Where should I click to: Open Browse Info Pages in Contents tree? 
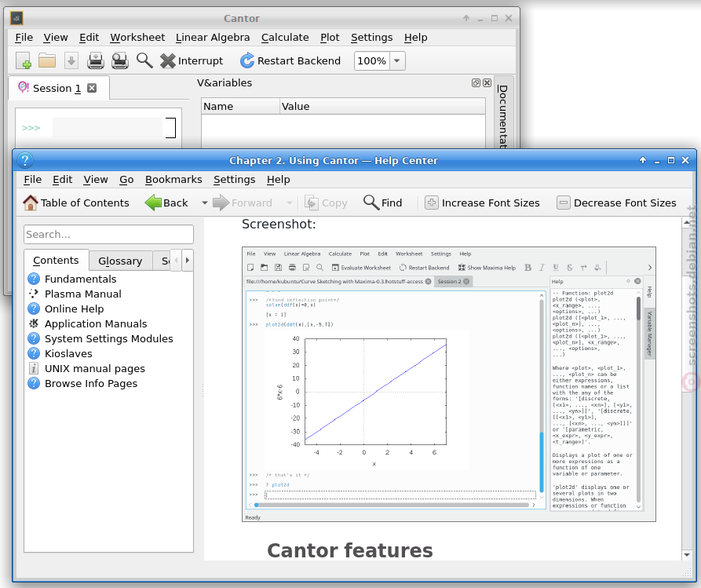pyautogui.click(x=91, y=384)
